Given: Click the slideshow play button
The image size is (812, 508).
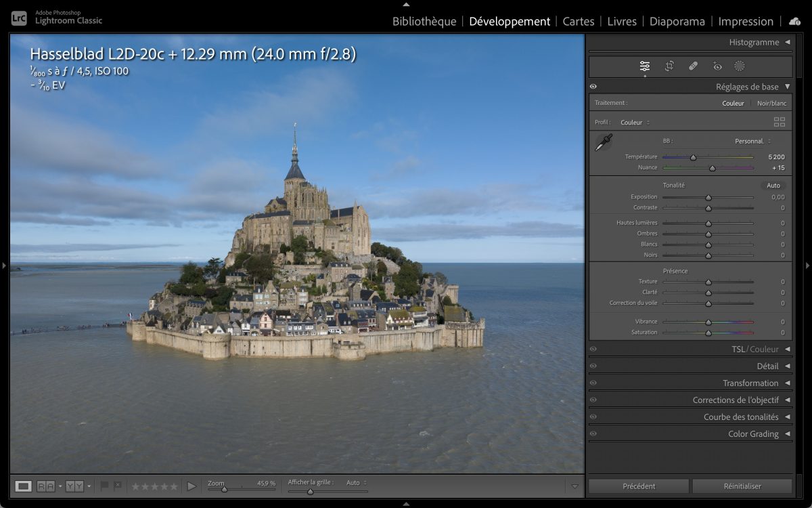Looking at the screenshot, I should click(191, 486).
